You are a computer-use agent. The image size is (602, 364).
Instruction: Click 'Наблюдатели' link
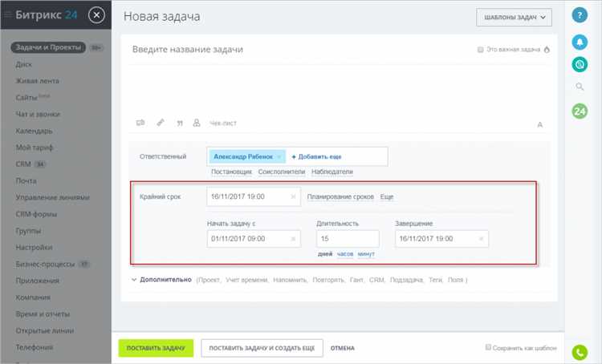[332, 172]
